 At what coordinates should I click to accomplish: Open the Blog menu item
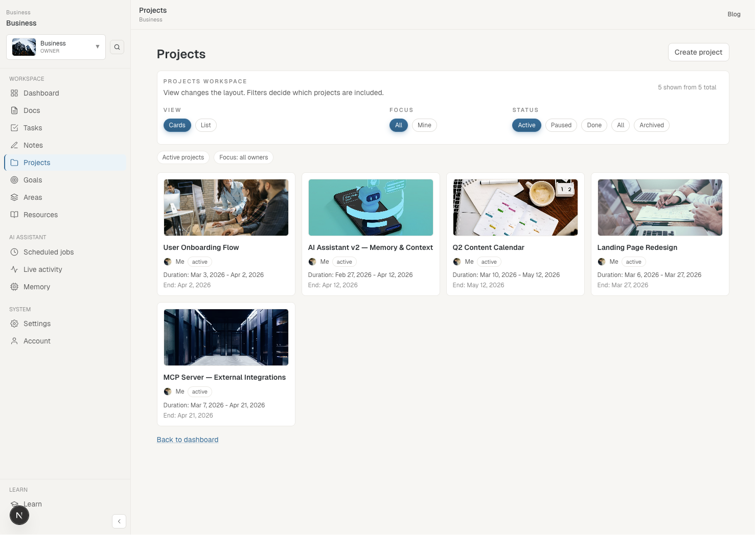coord(734,14)
